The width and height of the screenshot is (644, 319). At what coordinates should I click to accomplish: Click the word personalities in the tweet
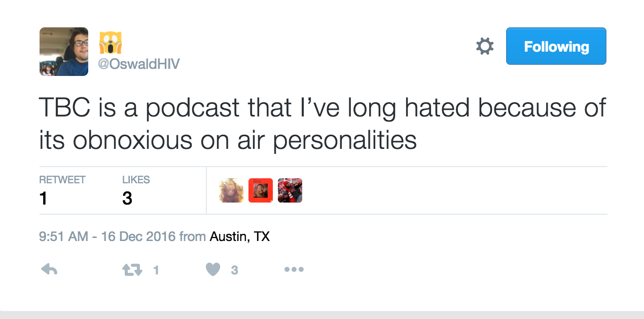tap(344, 140)
